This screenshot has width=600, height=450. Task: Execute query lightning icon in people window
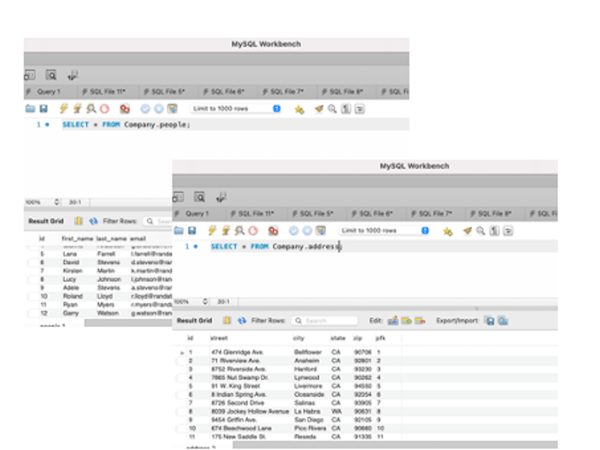(x=64, y=109)
